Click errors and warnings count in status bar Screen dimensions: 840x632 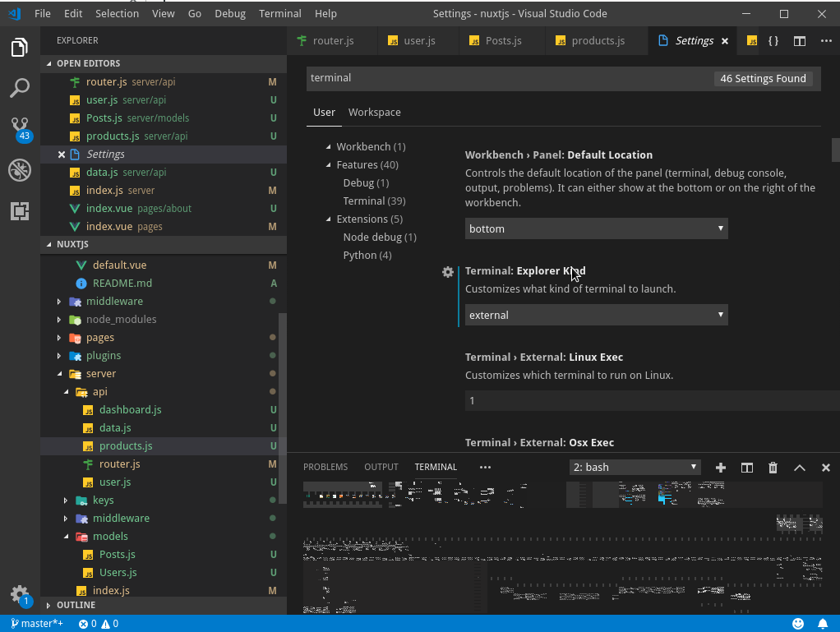pyautogui.click(x=99, y=624)
